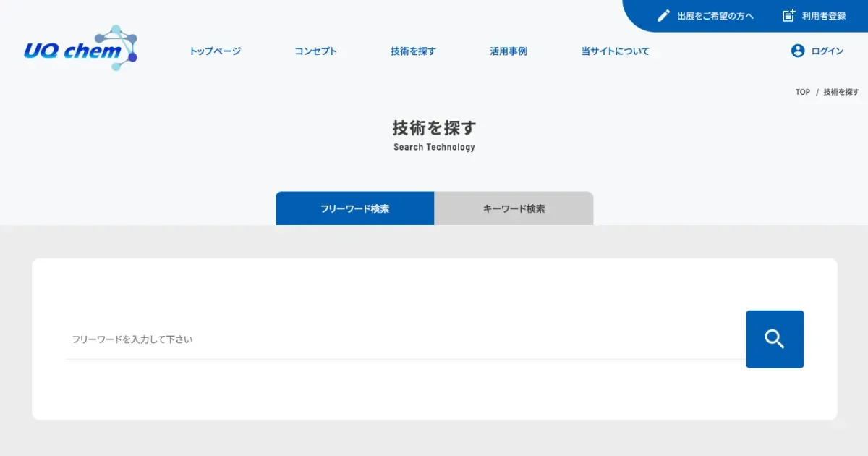Image resolution: width=868 pixels, height=456 pixels.
Task: Click the Search Technology subtitle text
Action: pos(434,147)
